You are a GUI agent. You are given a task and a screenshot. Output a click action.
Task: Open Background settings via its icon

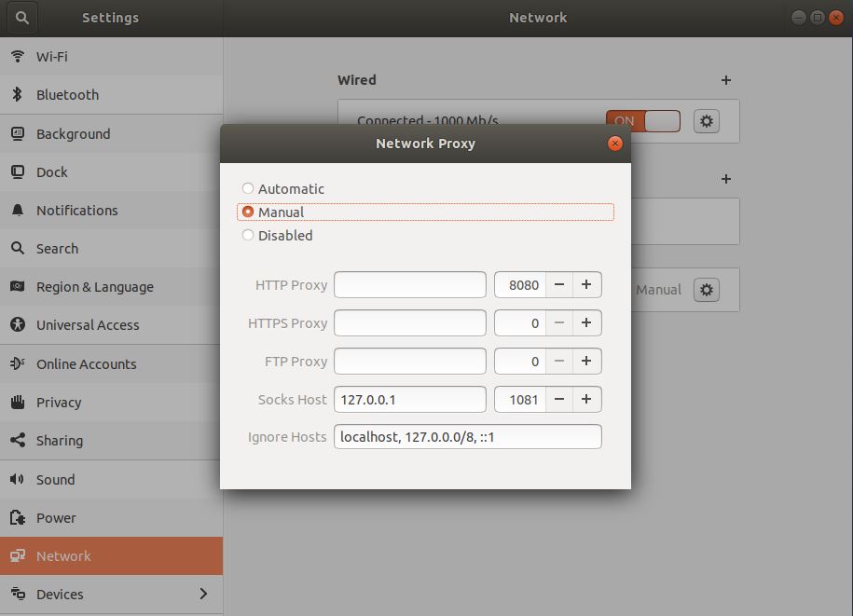point(20,133)
